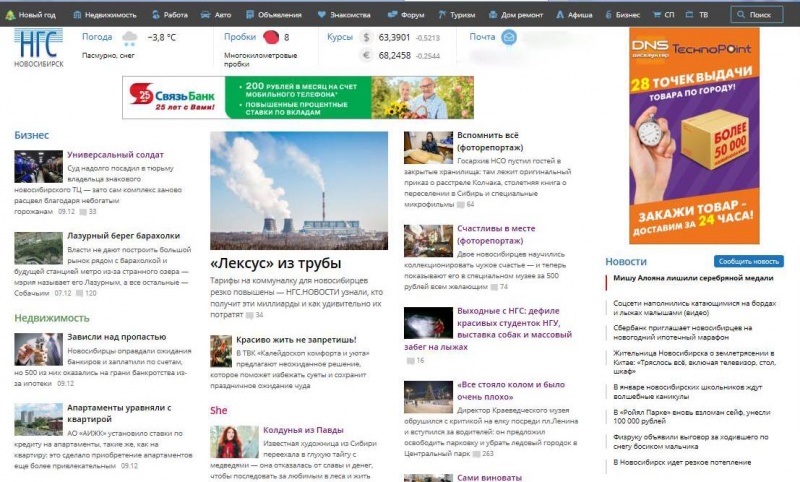Click the comments icon under «Лексус» из трубы
Image resolution: width=800 pixels, height=482 pixels.
pyautogui.click(x=248, y=315)
